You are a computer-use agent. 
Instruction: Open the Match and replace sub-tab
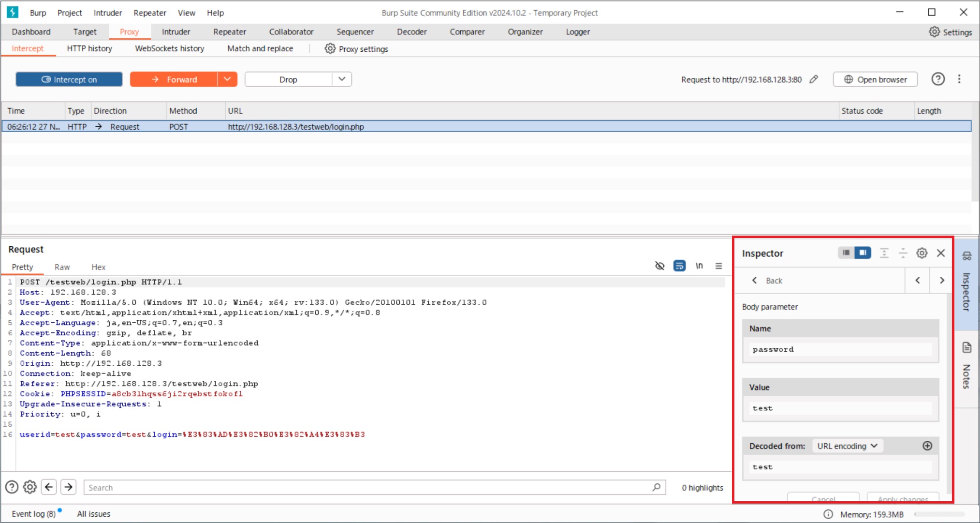pos(260,48)
